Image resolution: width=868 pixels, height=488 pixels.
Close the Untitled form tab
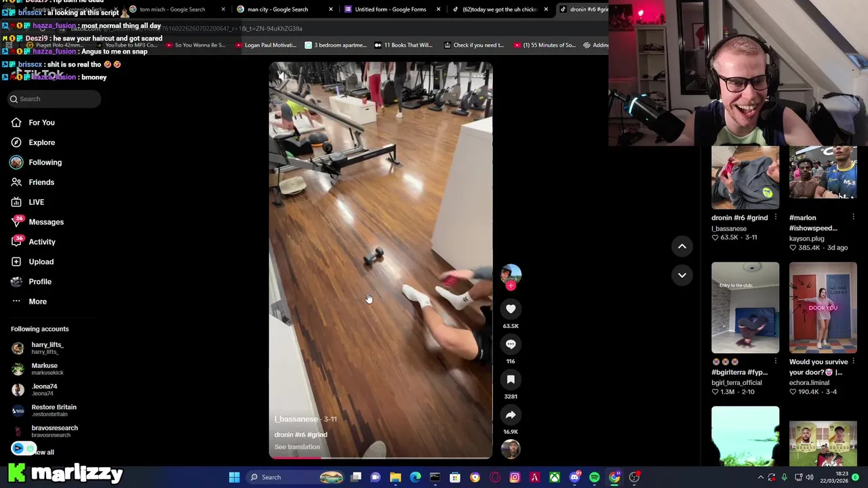click(438, 9)
